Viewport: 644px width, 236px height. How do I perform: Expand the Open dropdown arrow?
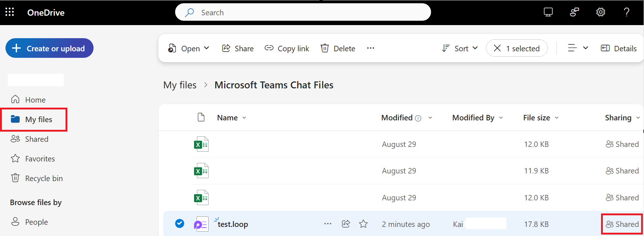[206, 48]
